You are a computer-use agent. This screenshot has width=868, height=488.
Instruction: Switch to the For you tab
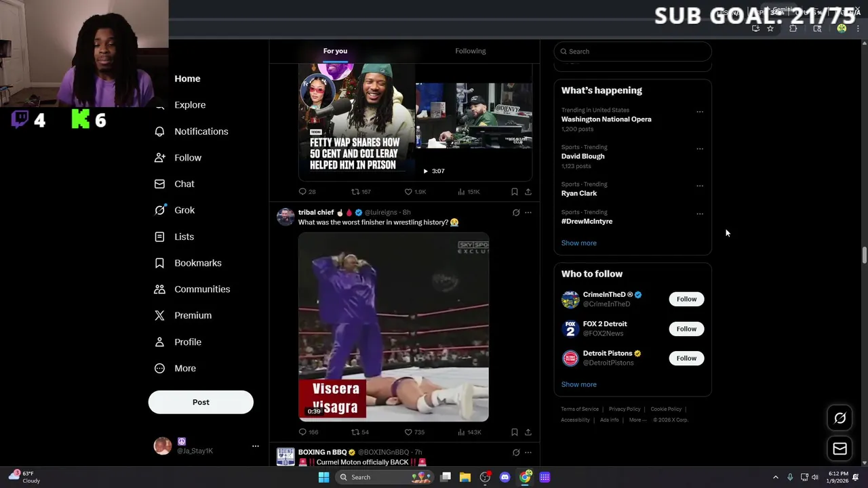[335, 51]
